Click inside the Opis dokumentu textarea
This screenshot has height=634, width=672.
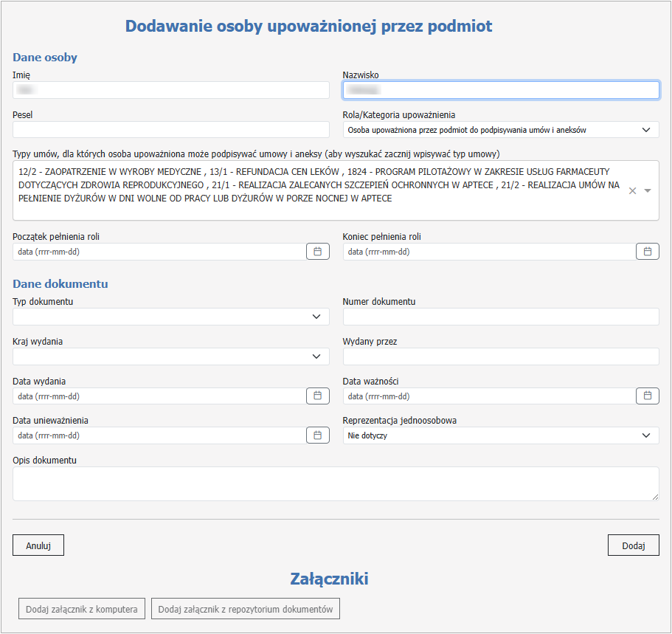[x=336, y=483]
